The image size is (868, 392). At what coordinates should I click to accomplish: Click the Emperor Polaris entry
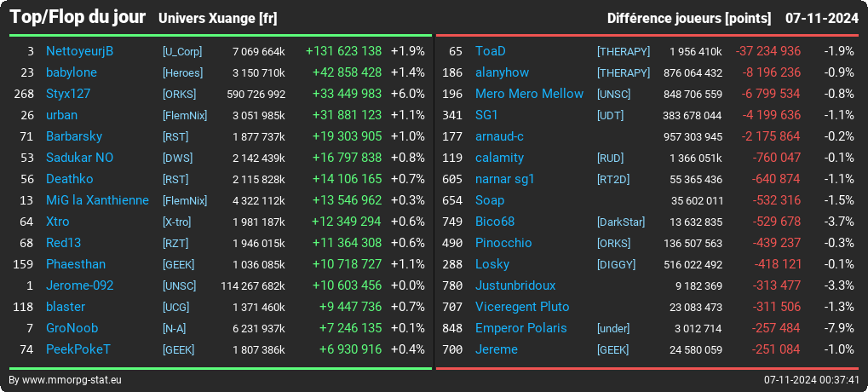tap(521, 328)
